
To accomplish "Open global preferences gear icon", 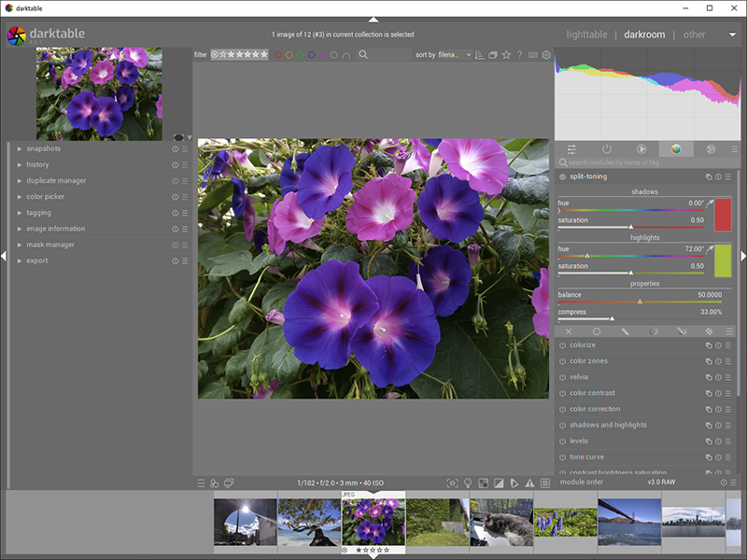I will pyautogui.click(x=546, y=55).
